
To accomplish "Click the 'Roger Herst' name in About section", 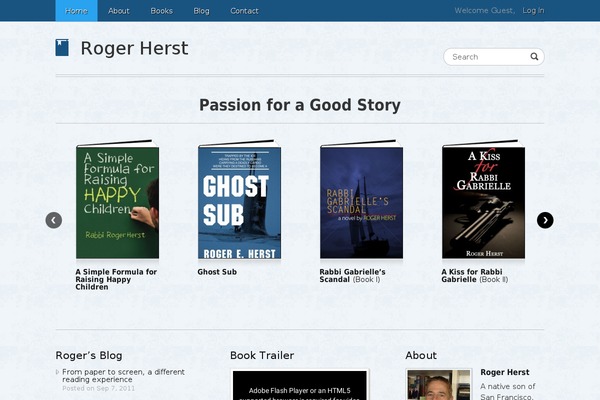I will click(505, 372).
